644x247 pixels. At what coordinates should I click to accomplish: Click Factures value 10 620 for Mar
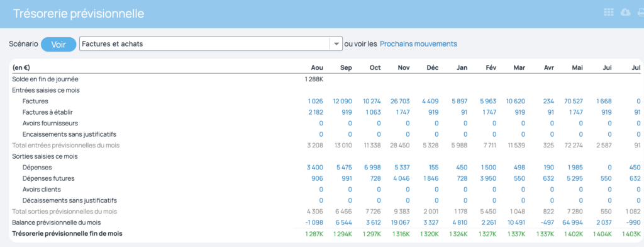pyautogui.click(x=516, y=101)
